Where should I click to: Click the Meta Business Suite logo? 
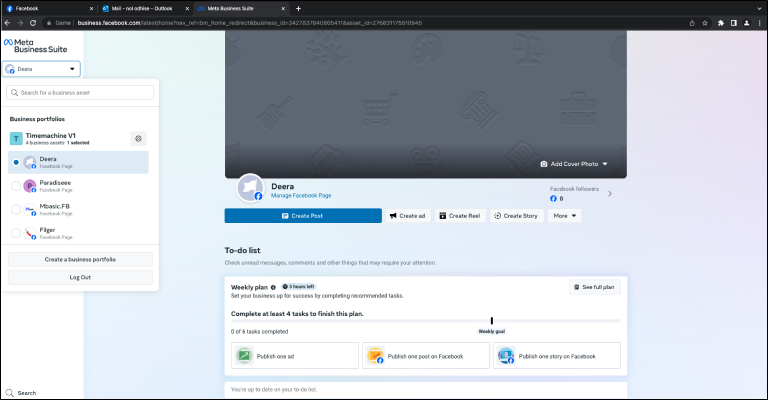pos(35,46)
